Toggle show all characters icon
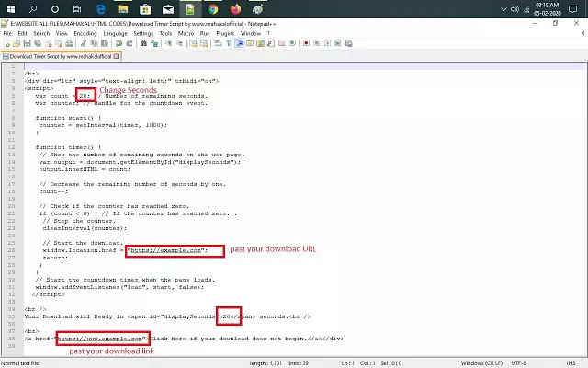 click(229, 43)
